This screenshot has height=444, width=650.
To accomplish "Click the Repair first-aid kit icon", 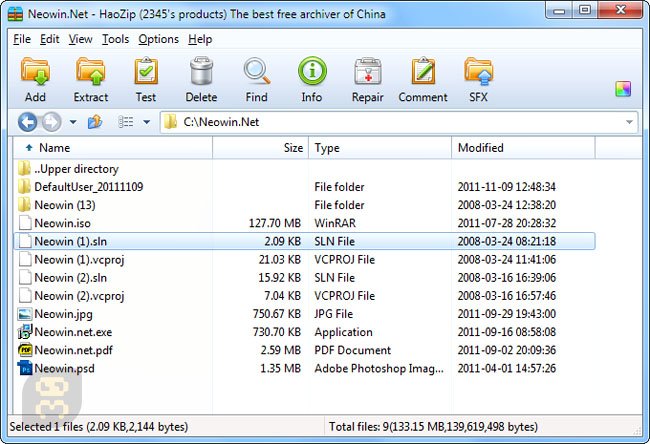I will tap(368, 71).
